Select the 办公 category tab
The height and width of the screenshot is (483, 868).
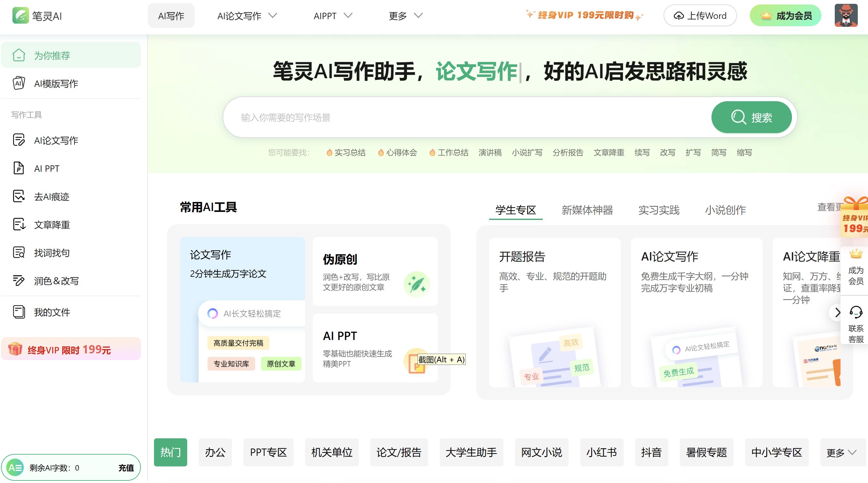[215, 452]
